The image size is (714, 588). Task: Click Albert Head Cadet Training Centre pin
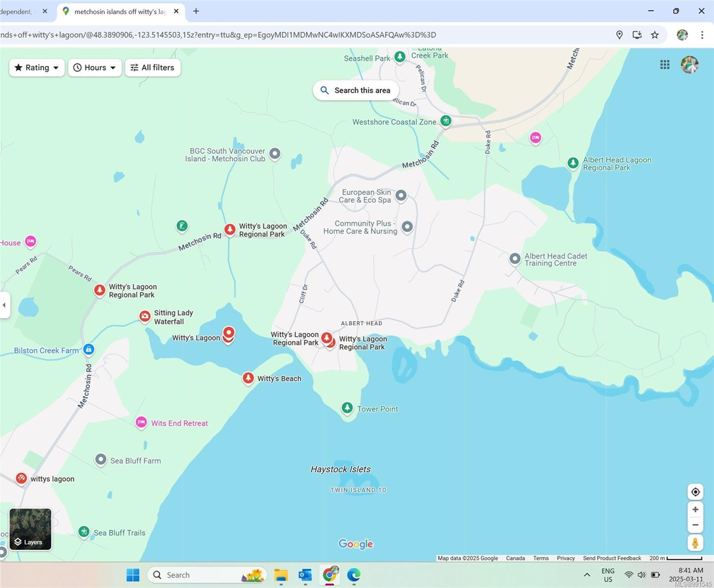(514, 258)
